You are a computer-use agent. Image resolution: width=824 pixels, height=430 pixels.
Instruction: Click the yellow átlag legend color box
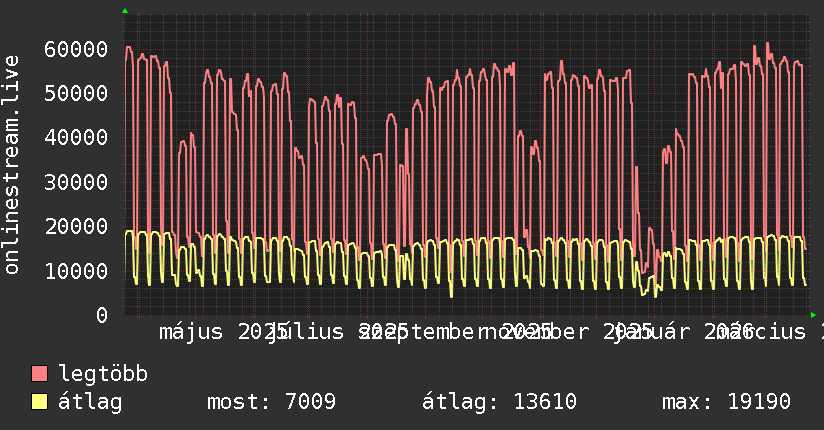coord(40,402)
